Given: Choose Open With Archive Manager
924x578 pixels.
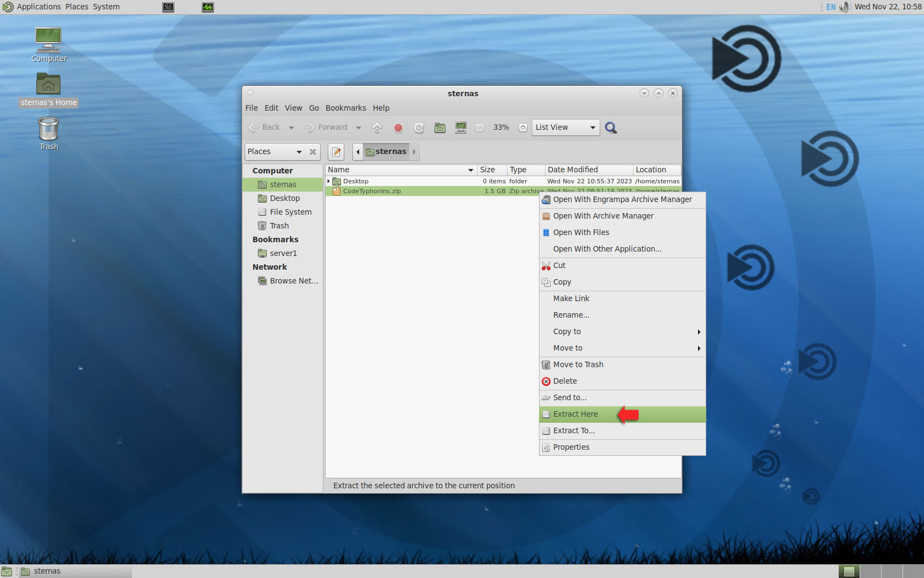Looking at the screenshot, I should [622, 216].
